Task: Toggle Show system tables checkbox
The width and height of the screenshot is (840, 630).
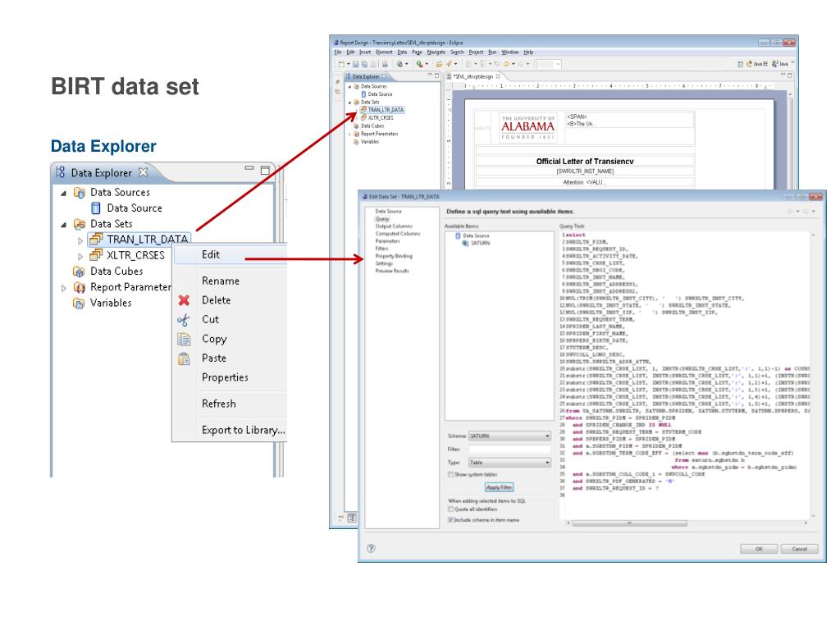Action: (x=450, y=475)
